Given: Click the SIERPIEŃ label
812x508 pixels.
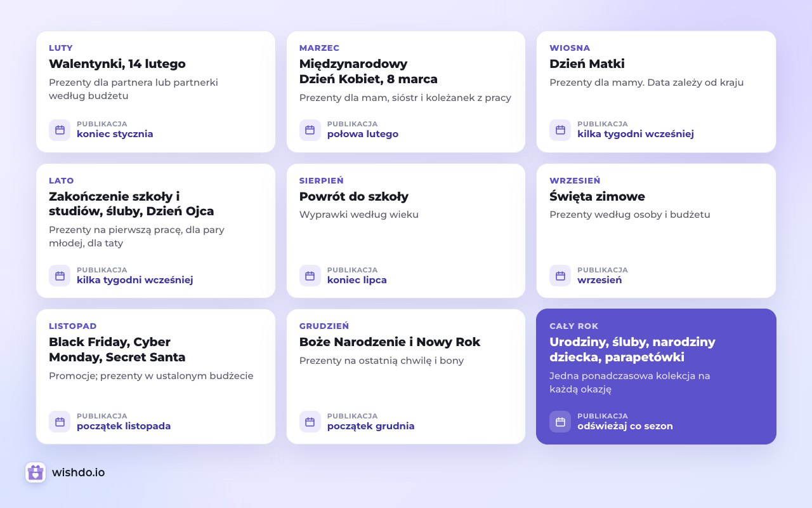Looking at the screenshot, I should click(x=322, y=180).
